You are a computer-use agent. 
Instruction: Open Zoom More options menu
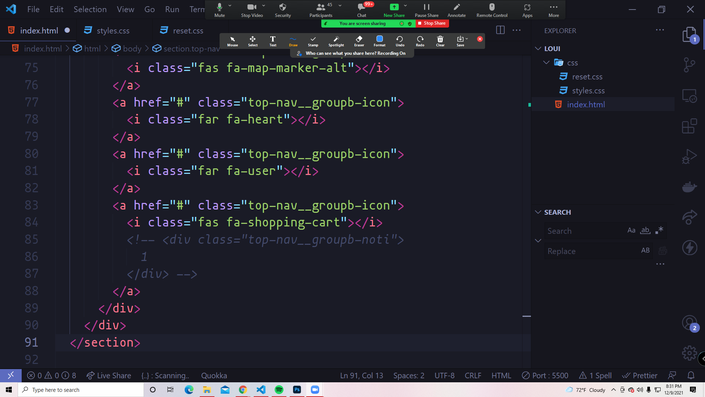pyautogui.click(x=553, y=10)
